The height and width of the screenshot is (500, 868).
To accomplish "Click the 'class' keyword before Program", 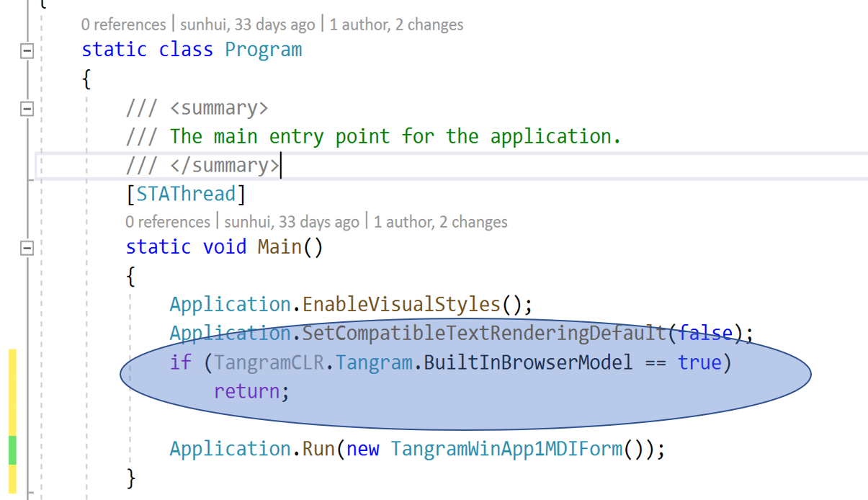I will pos(186,50).
